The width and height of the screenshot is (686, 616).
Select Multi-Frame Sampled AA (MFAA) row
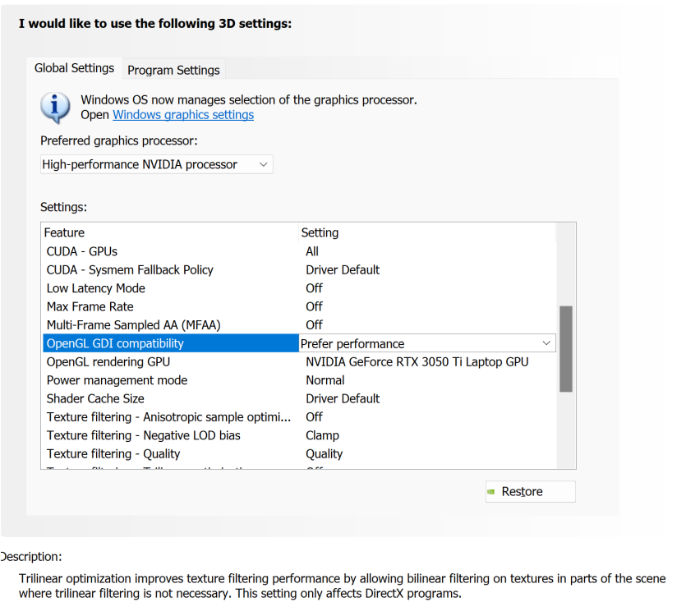click(134, 324)
